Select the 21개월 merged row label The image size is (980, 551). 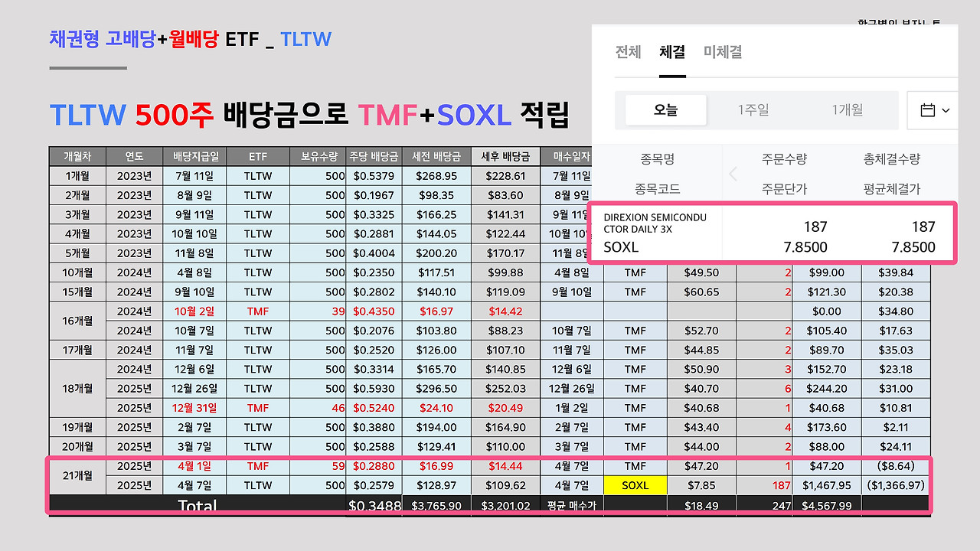77,475
